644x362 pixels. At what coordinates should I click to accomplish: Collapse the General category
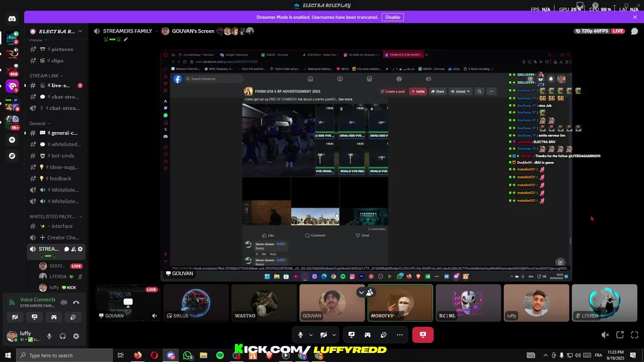(39, 123)
